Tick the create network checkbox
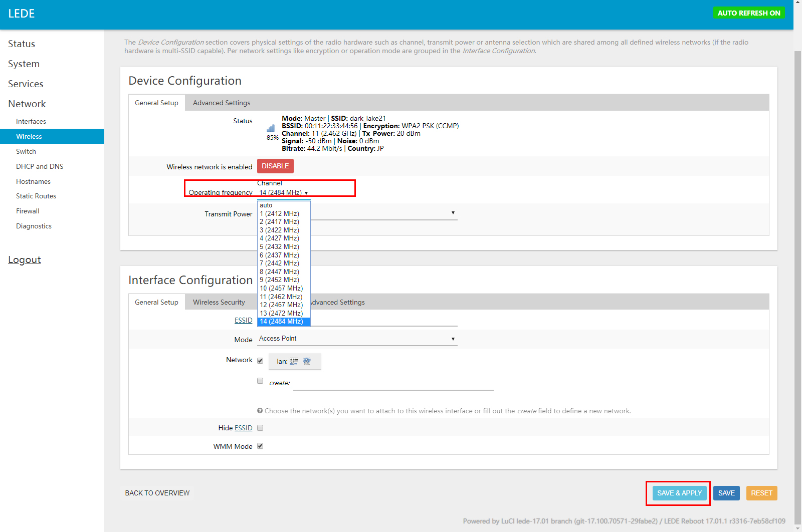Viewport: 802px width, 532px height. pos(260,381)
